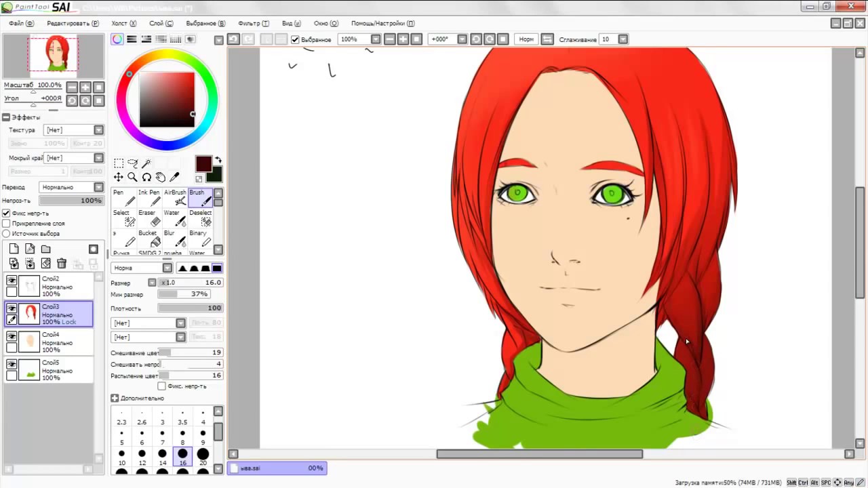Create a new normal layer
The image size is (868, 488).
pyautogui.click(x=14, y=249)
